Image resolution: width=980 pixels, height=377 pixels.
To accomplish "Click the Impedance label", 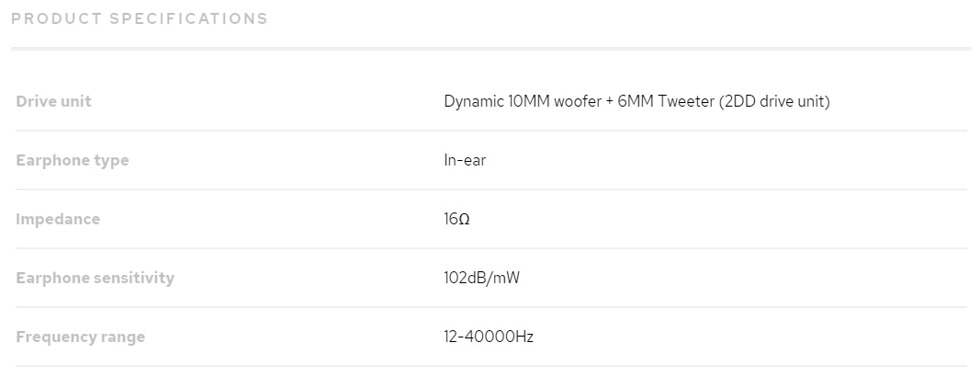I will [x=58, y=219].
